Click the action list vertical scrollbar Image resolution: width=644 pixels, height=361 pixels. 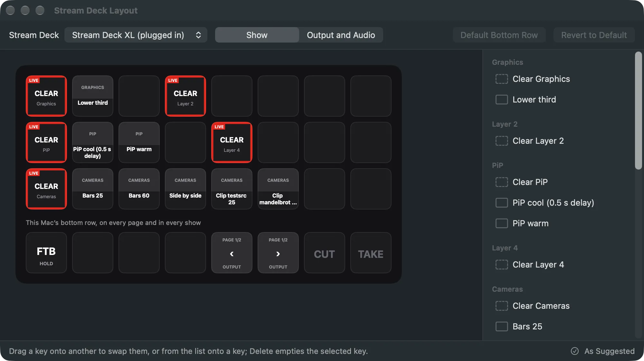click(638, 110)
